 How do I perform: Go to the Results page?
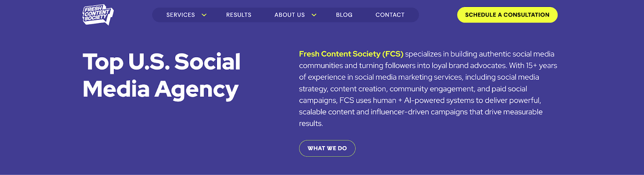click(239, 15)
